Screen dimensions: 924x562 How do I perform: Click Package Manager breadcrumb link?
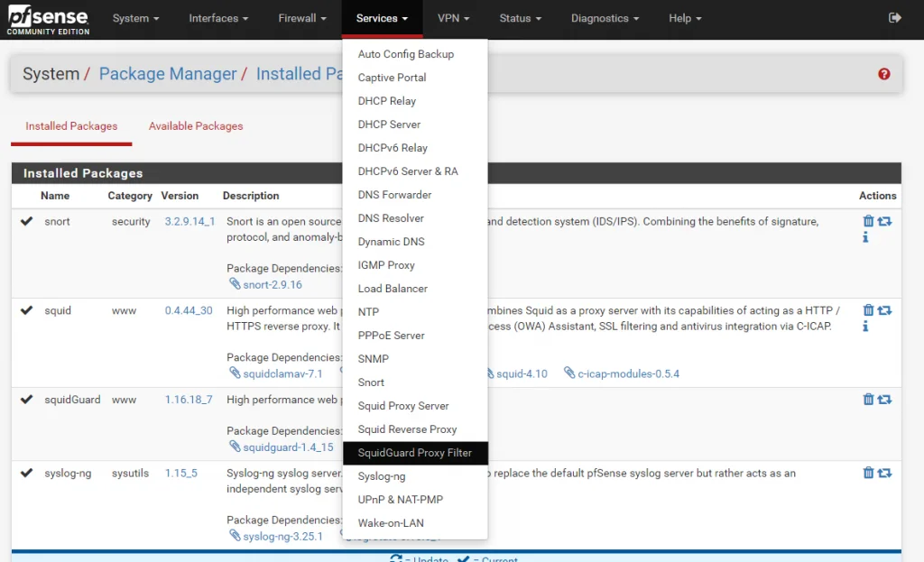click(167, 74)
